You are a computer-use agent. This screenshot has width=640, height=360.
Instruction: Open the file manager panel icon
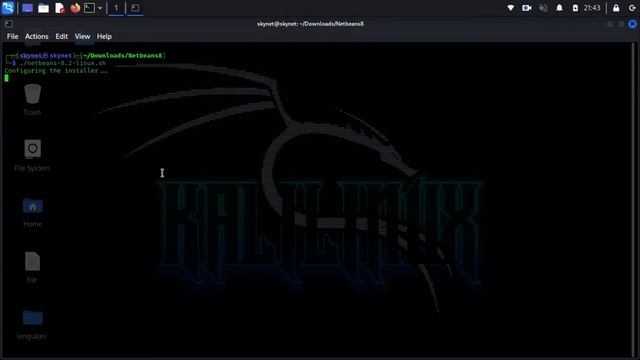[43, 8]
